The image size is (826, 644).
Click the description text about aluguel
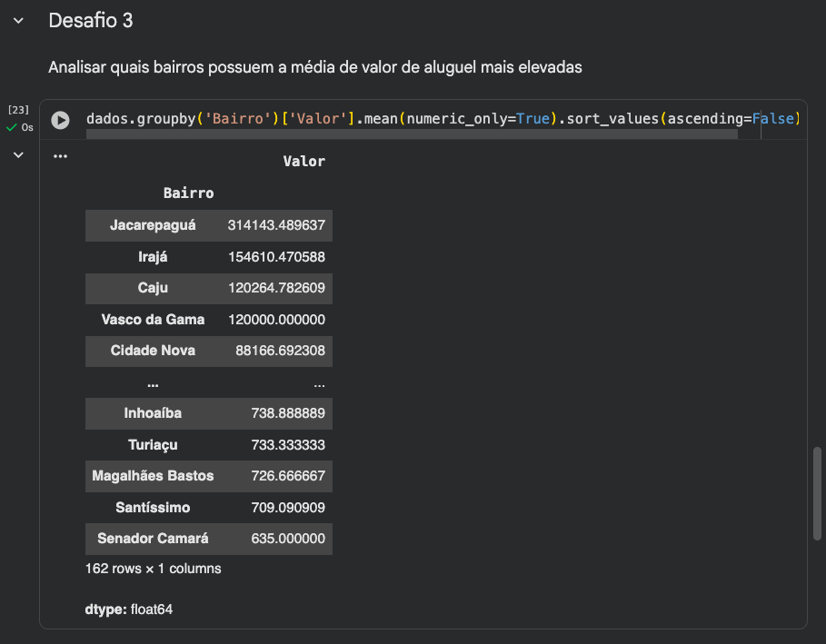(x=314, y=67)
